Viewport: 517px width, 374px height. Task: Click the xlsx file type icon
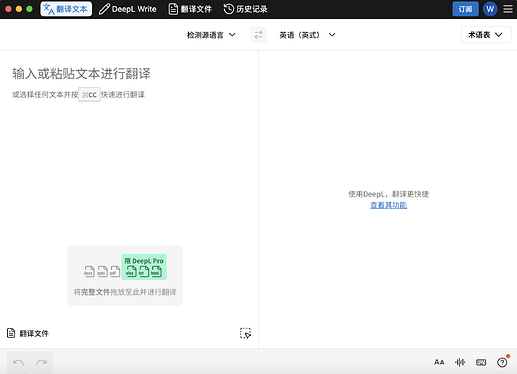pos(131,271)
